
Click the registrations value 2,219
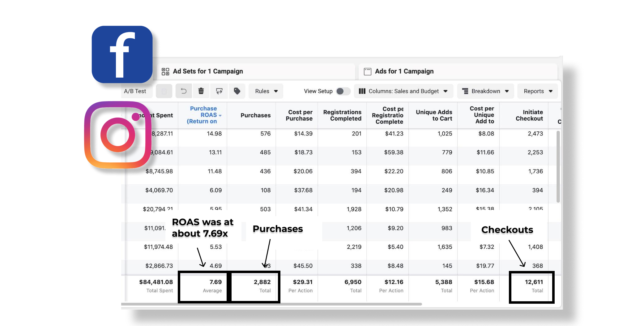(x=354, y=247)
